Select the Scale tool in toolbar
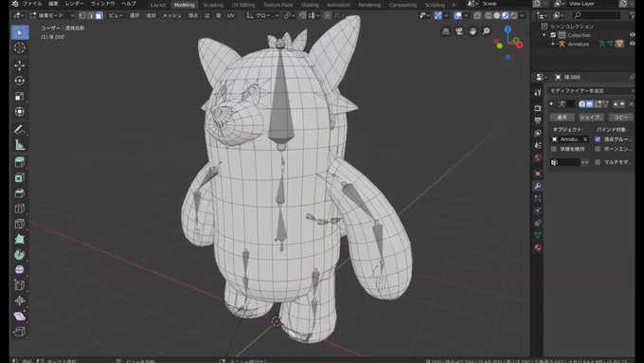Screen dimensions: 644x363 coord(19,96)
